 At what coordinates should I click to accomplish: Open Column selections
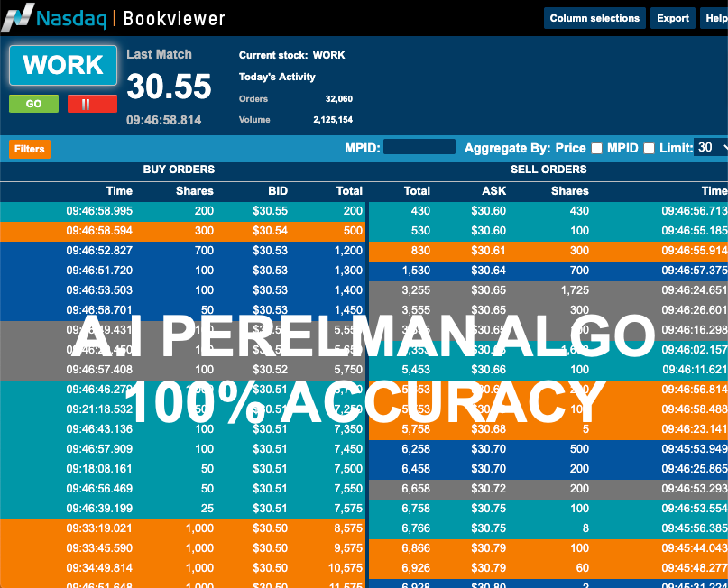click(x=594, y=18)
